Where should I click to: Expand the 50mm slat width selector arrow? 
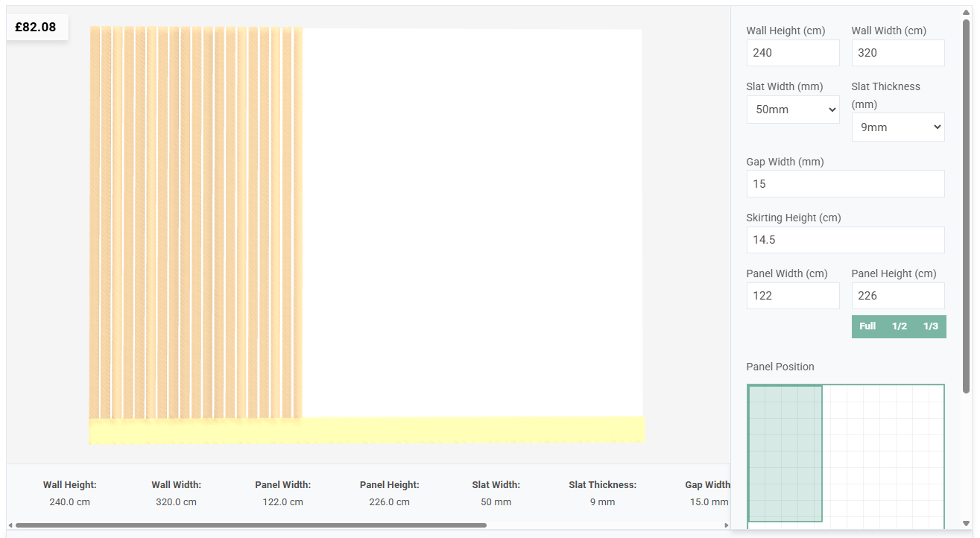click(x=832, y=109)
